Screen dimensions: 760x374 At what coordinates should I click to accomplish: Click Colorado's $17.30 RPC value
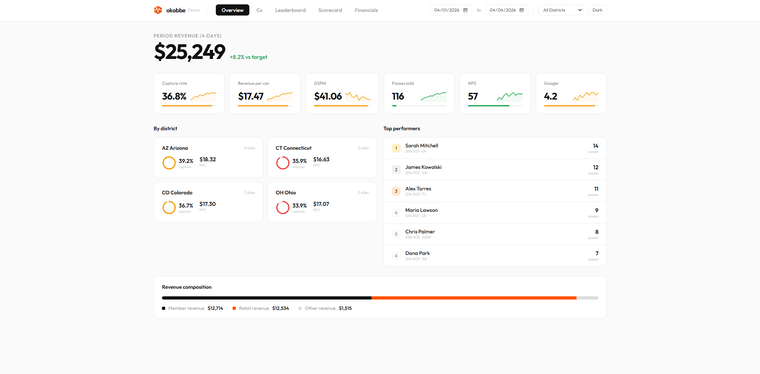click(207, 204)
